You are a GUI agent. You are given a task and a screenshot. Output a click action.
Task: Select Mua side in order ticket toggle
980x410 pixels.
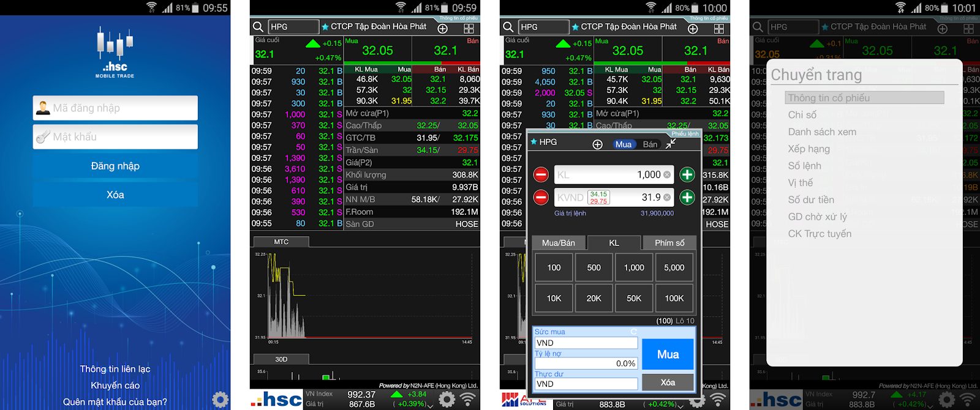[x=624, y=144]
